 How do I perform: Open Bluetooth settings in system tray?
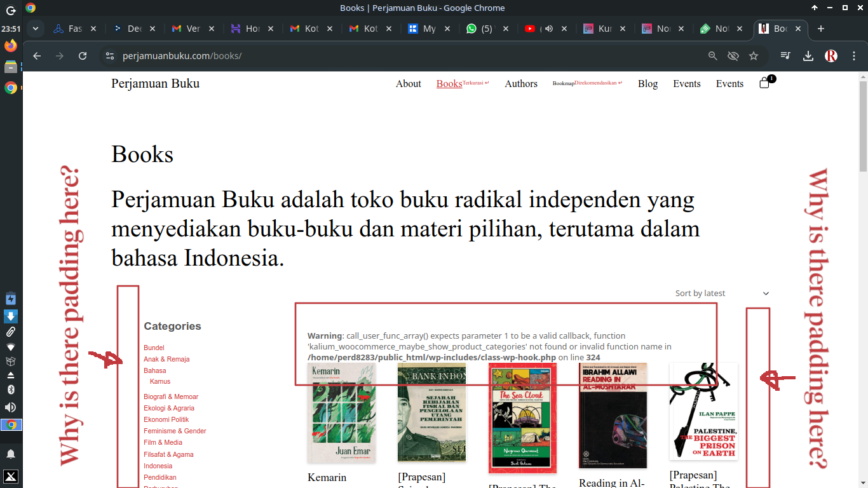11,390
